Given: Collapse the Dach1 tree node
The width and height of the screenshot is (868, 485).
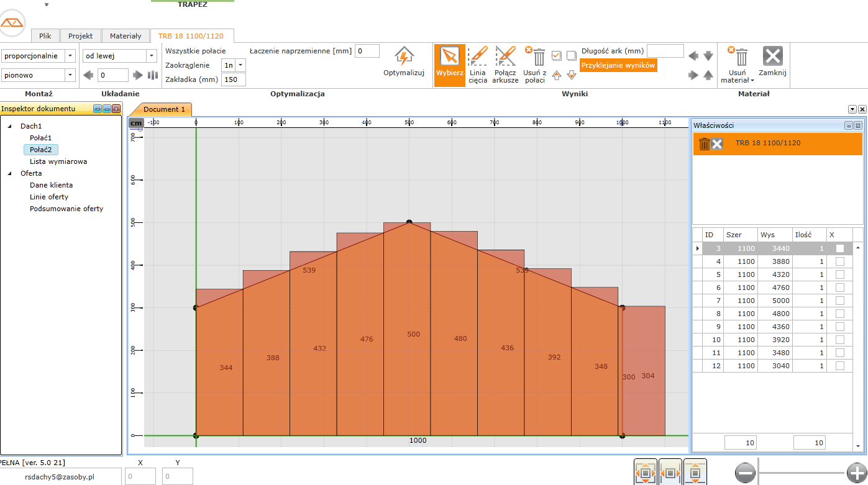Looking at the screenshot, I should pyautogui.click(x=10, y=126).
